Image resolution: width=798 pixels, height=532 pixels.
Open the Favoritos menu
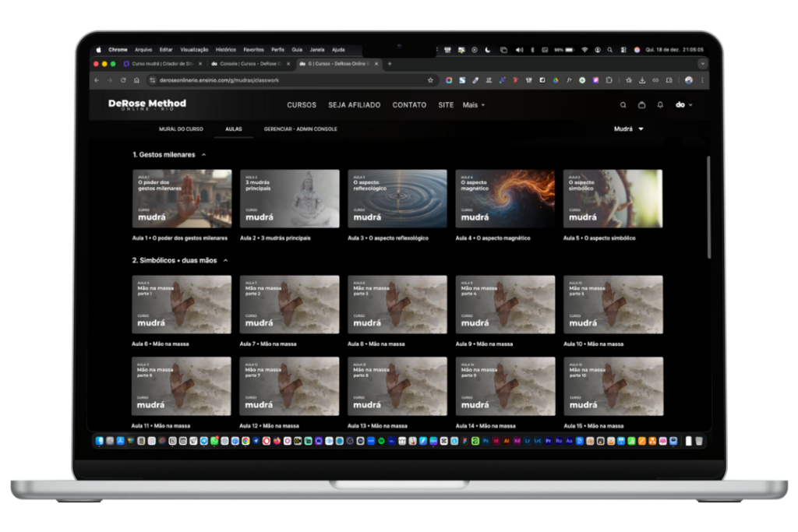(253, 50)
